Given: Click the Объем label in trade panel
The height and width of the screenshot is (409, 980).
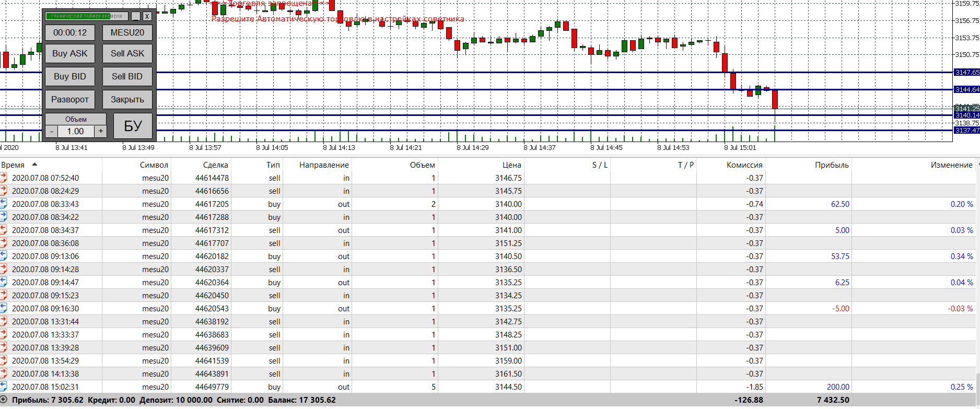Looking at the screenshot, I should 76,119.
